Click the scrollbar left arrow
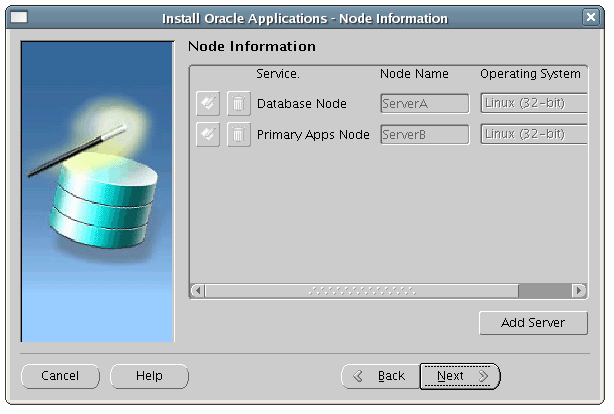 (x=198, y=291)
